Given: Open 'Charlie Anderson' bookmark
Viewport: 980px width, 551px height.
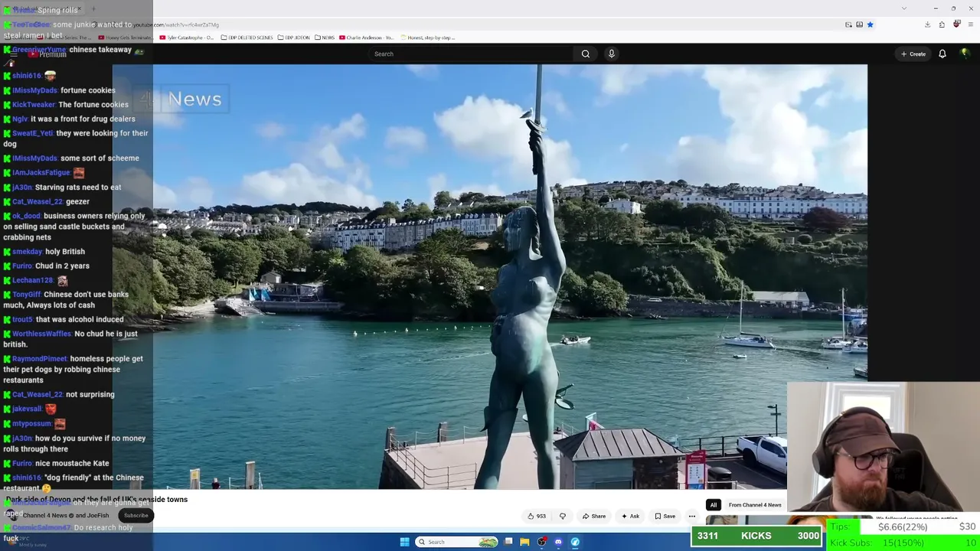Looking at the screenshot, I should tap(366, 37).
